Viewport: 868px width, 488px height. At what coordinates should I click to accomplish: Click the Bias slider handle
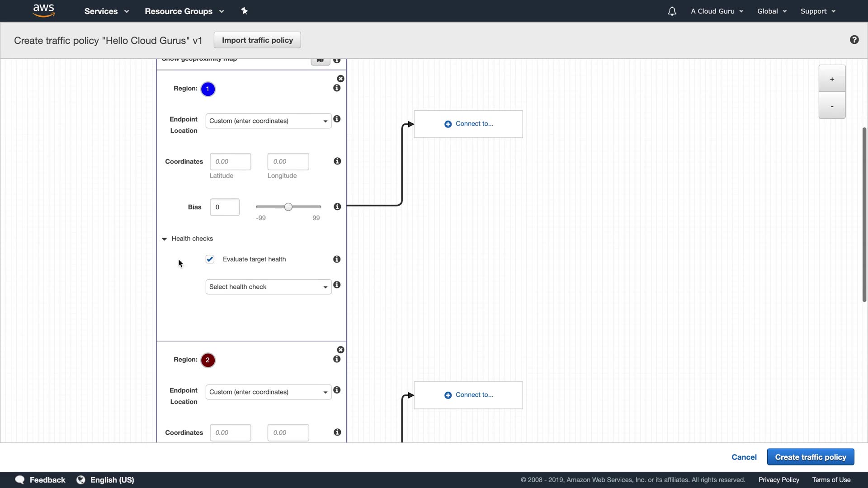pos(288,207)
